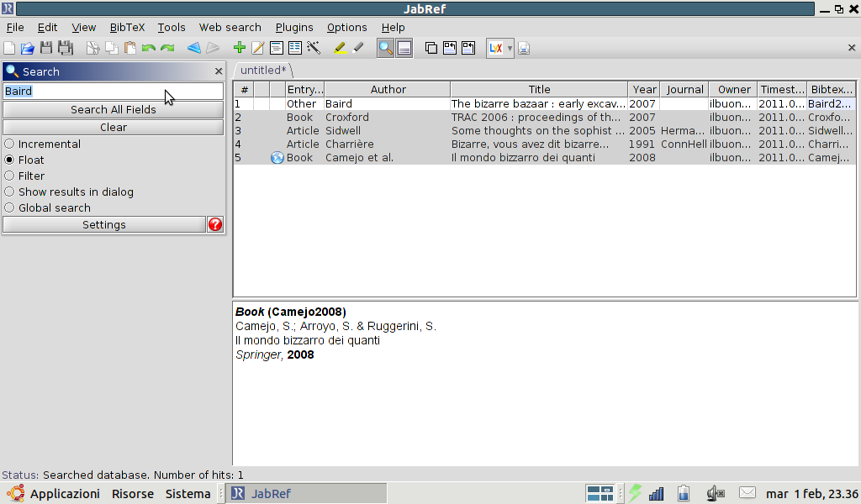Screen dimensions: 861x504
Task: Click the toolbar icon left of the LyX button
Action: [468, 48]
